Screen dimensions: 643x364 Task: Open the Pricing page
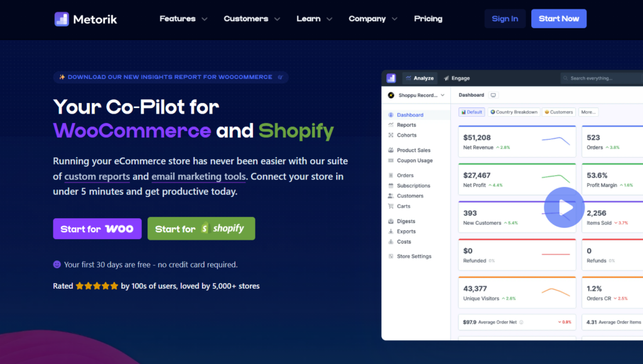click(428, 19)
